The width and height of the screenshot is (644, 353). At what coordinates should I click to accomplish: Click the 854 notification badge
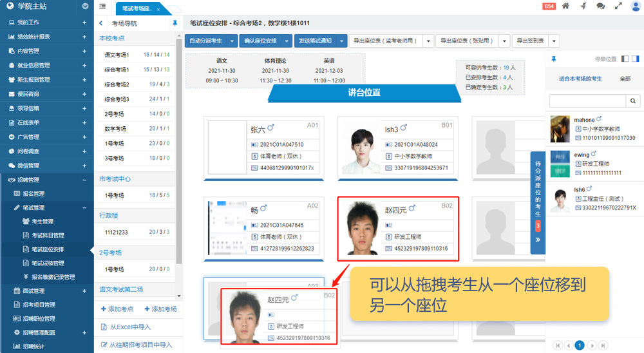pyautogui.click(x=549, y=6)
